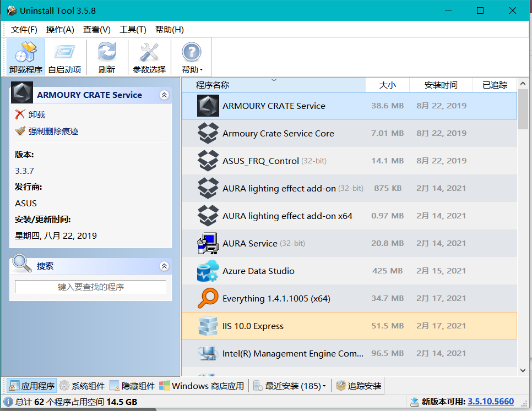Click the list scrollbar down arrow
Viewport: 532px width, 411px height.
point(523,371)
